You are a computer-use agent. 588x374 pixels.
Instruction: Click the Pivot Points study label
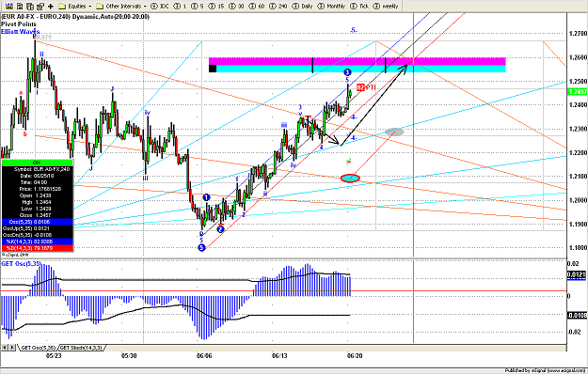pyautogui.click(x=19, y=23)
